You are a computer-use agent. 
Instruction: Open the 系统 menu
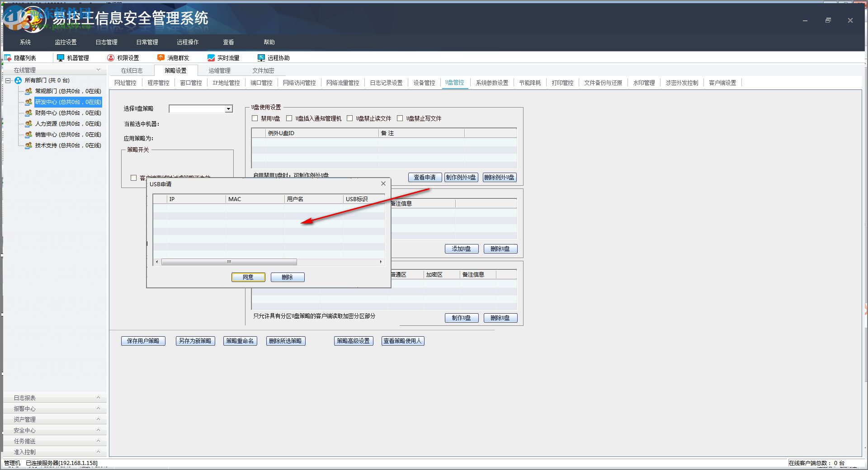[25, 42]
